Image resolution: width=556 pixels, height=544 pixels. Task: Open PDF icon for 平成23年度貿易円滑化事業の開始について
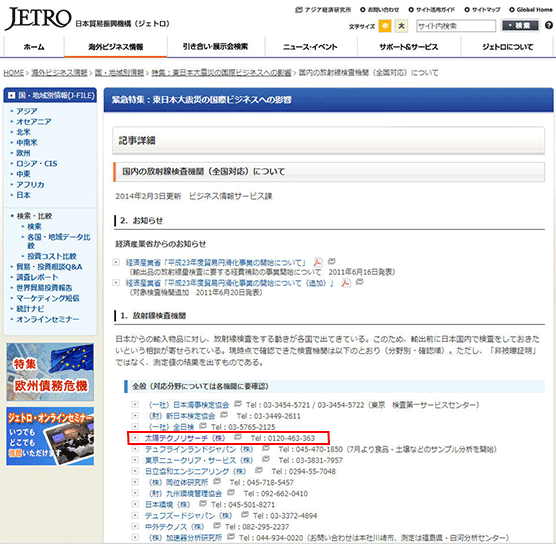(318, 262)
